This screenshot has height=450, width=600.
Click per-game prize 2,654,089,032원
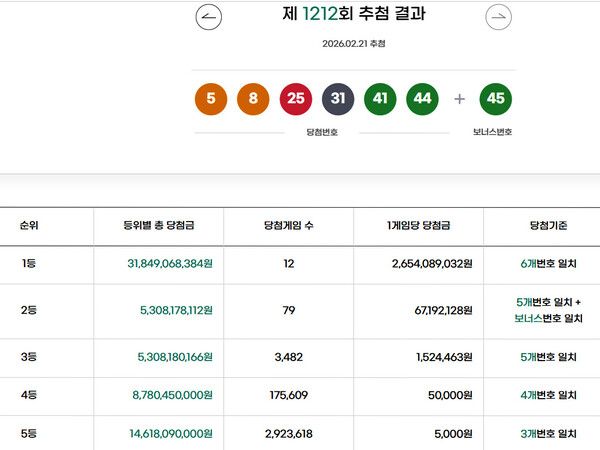point(432,264)
